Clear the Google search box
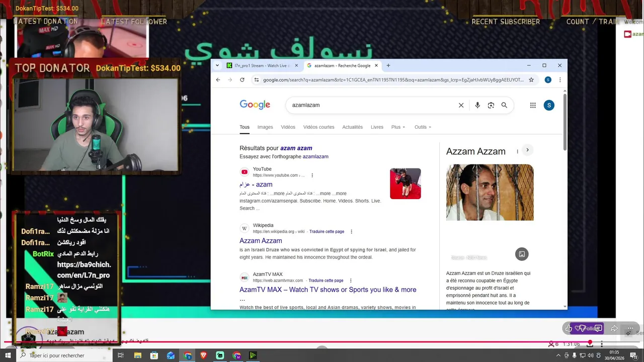 click(461, 105)
